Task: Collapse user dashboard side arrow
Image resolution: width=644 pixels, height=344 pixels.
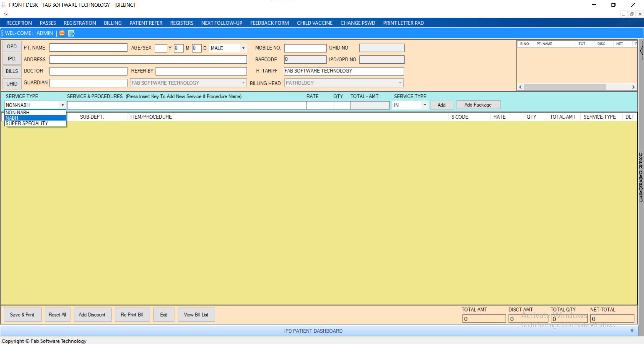Action: point(641,51)
